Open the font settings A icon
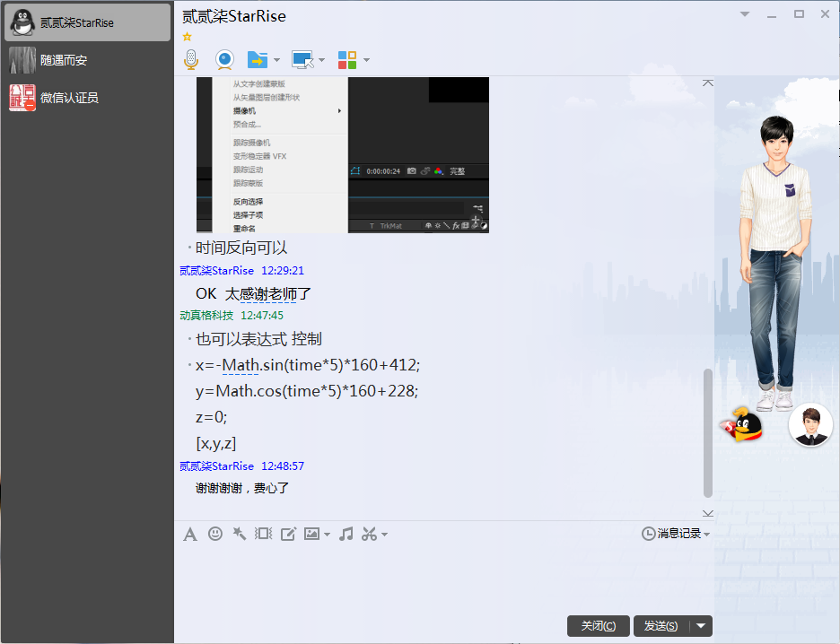The width and height of the screenshot is (840, 644). click(x=190, y=535)
